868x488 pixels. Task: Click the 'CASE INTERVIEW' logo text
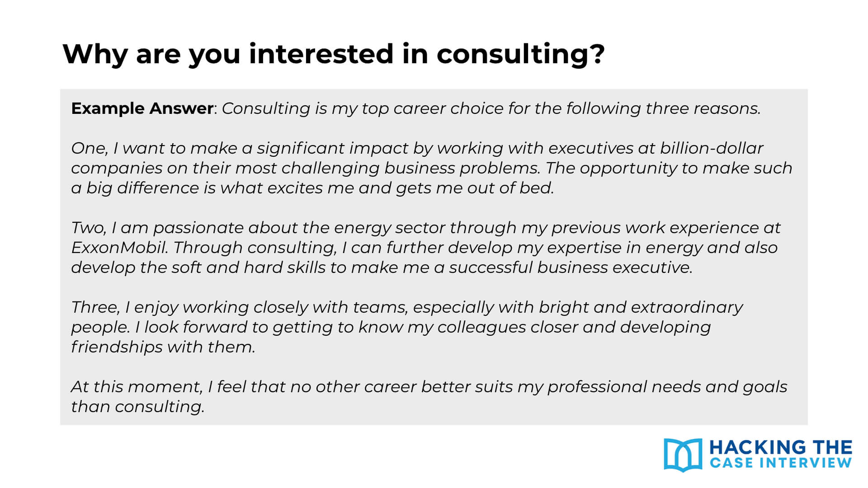pyautogui.click(x=781, y=463)
